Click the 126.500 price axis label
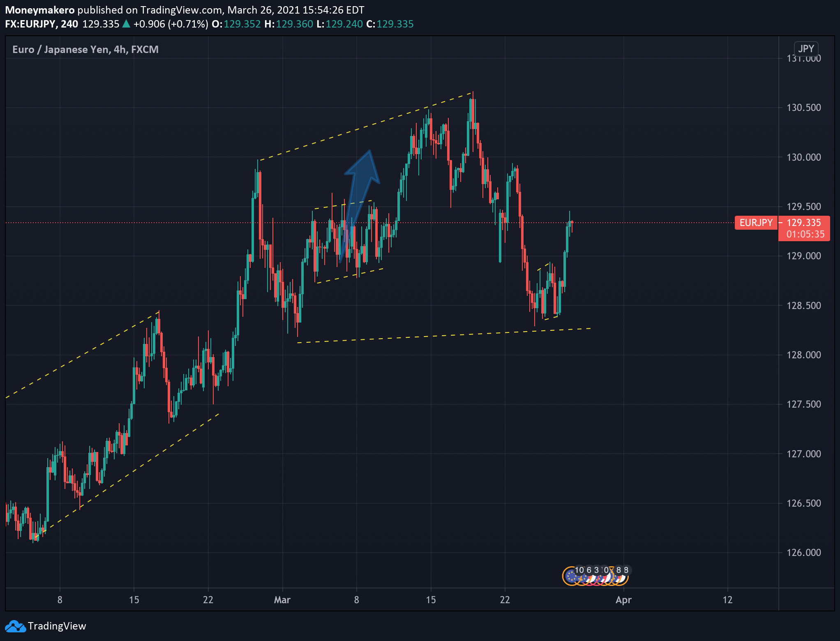This screenshot has height=641, width=840. pos(803,503)
